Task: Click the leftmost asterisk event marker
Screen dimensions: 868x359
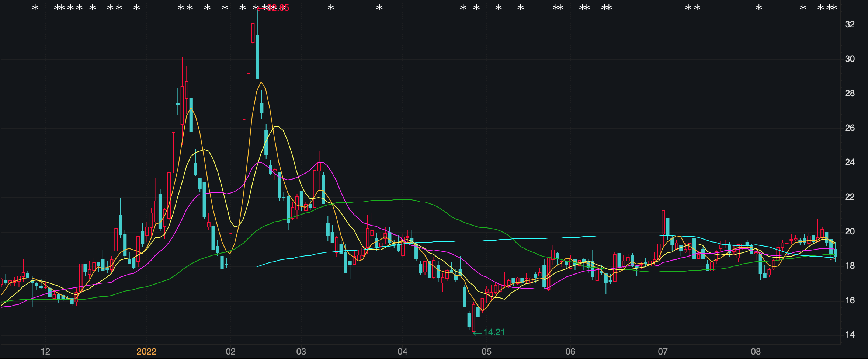Action: pyautogui.click(x=35, y=8)
